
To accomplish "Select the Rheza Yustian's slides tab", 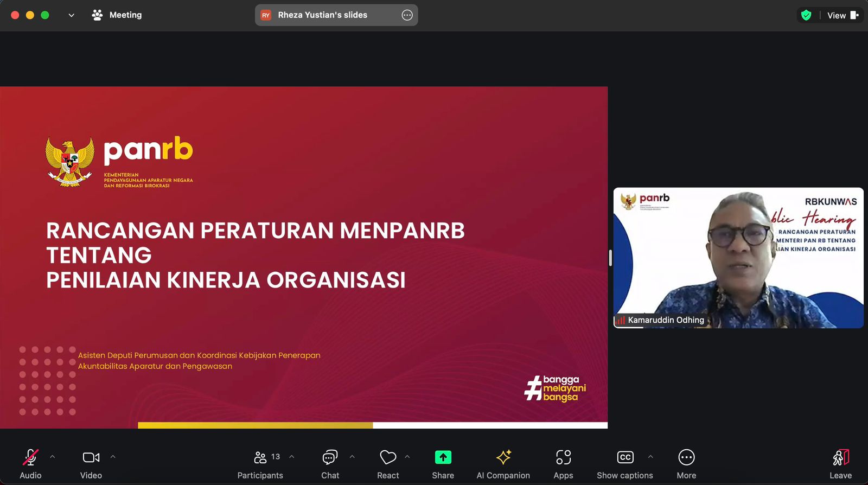I will [x=336, y=15].
